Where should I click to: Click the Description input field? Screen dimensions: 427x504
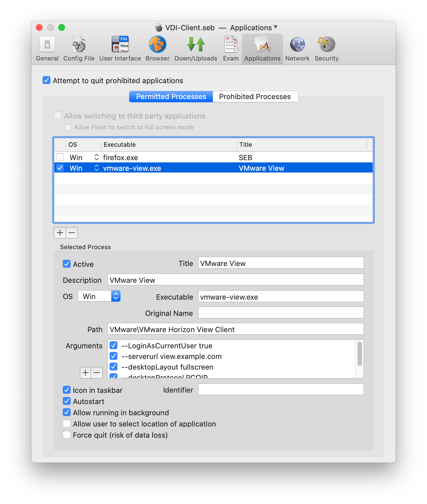[236, 280]
